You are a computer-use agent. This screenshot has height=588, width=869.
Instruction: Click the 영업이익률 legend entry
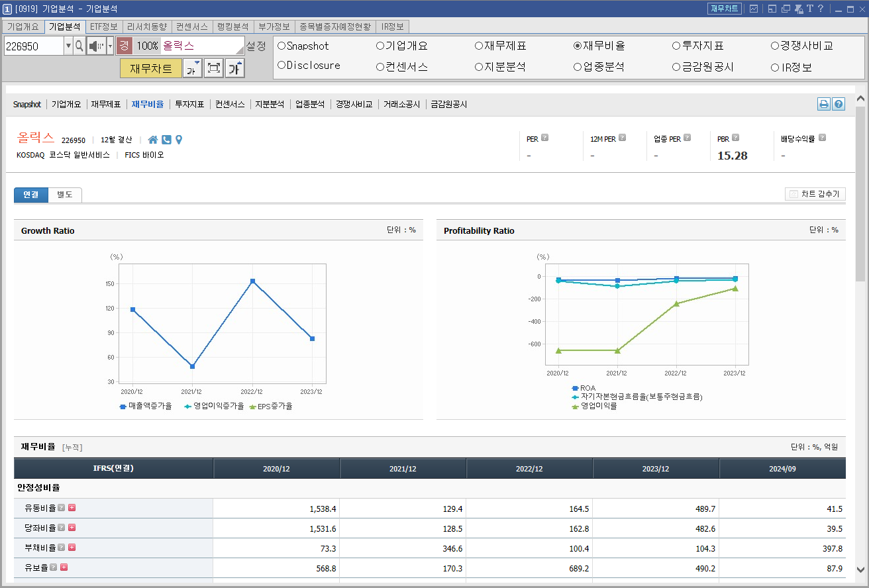594,406
